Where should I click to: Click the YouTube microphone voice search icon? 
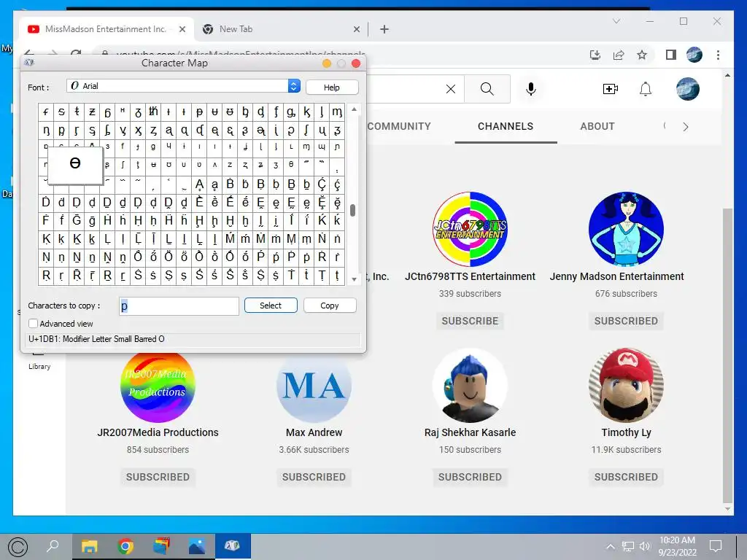coord(531,88)
